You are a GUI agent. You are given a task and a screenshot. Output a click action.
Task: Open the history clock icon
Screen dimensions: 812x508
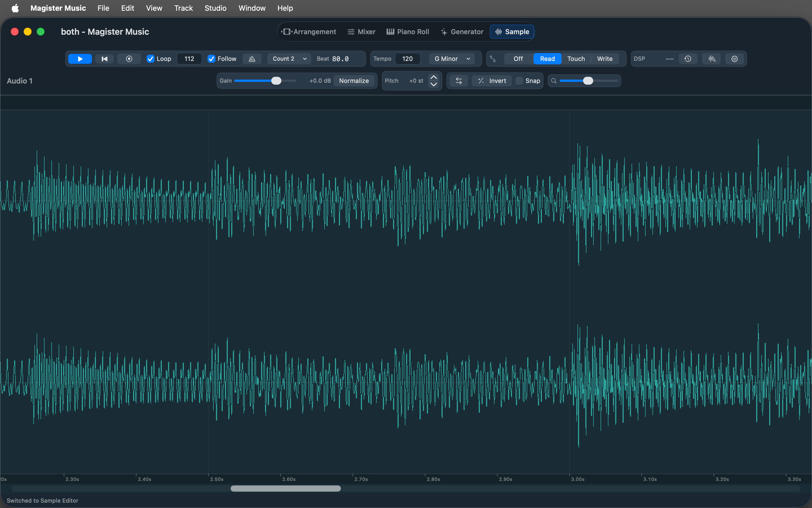click(x=687, y=59)
